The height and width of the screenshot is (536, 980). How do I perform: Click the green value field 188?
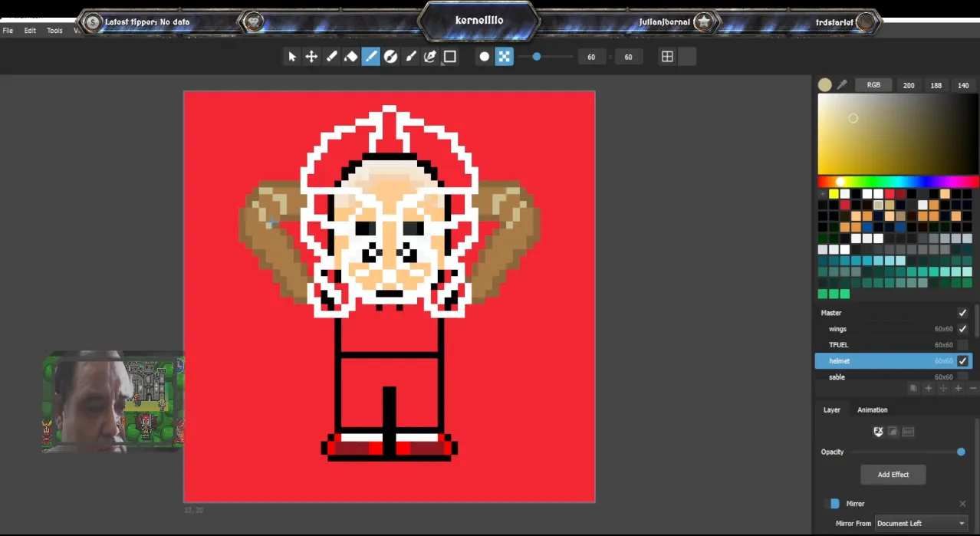tap(936, 85)
